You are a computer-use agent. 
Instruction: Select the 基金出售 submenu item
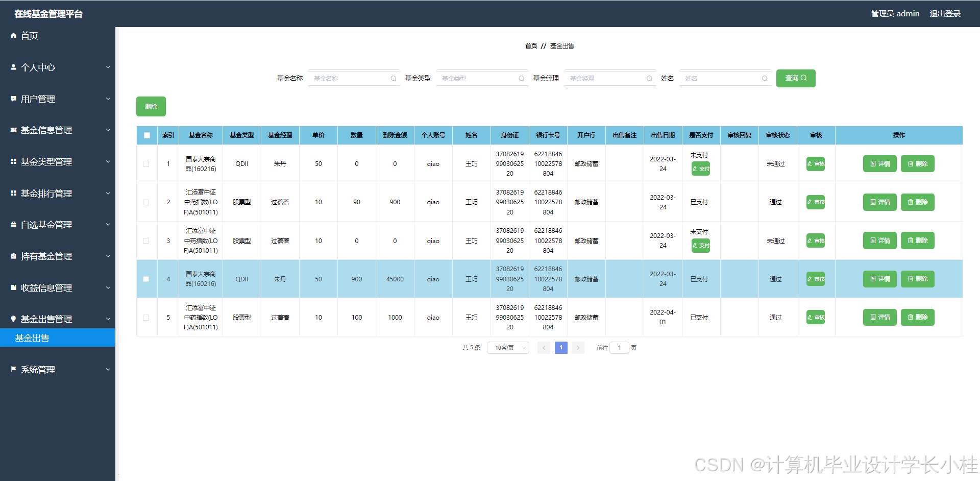58,338
